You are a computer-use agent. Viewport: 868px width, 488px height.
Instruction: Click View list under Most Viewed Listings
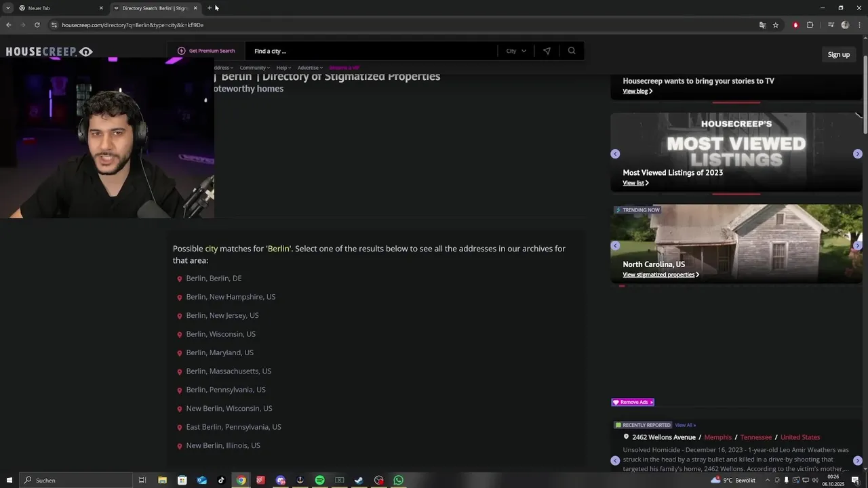pos(635,183)
